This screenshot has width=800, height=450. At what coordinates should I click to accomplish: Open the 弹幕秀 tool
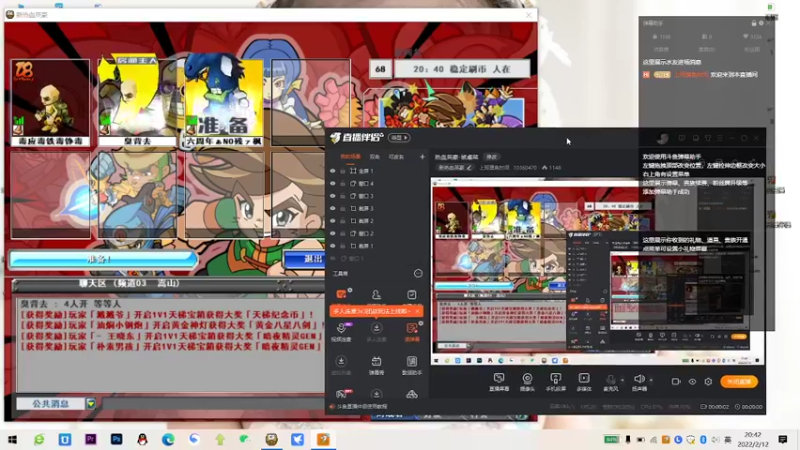tap(377, 365)
